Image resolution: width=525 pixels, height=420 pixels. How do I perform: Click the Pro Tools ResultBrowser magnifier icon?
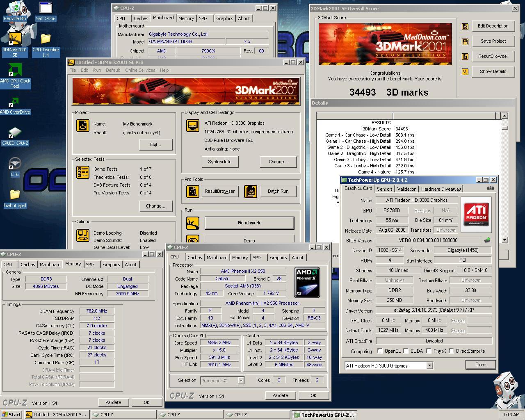pyautogui.click(x=193, y=191)
